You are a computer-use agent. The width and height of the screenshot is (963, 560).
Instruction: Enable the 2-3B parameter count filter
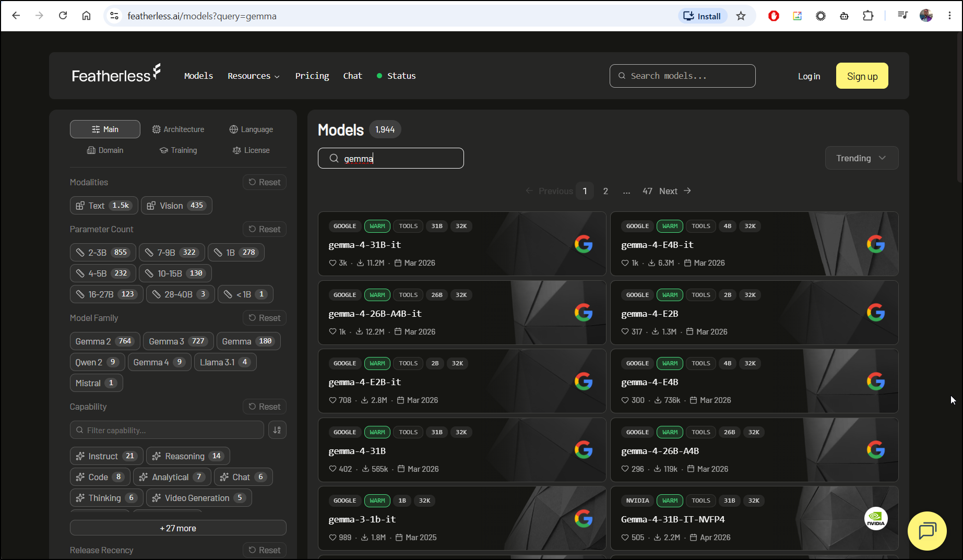[x=103, y=253]
